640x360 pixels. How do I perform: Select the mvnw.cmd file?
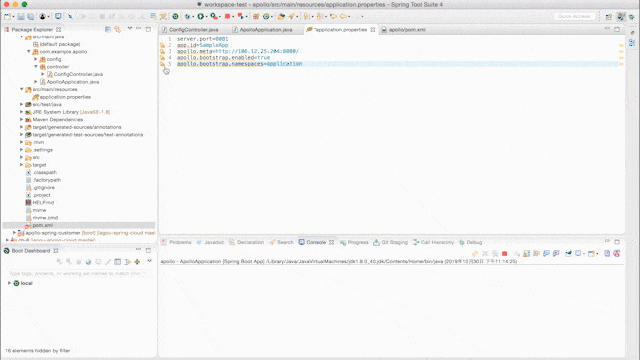click(45, 218)
